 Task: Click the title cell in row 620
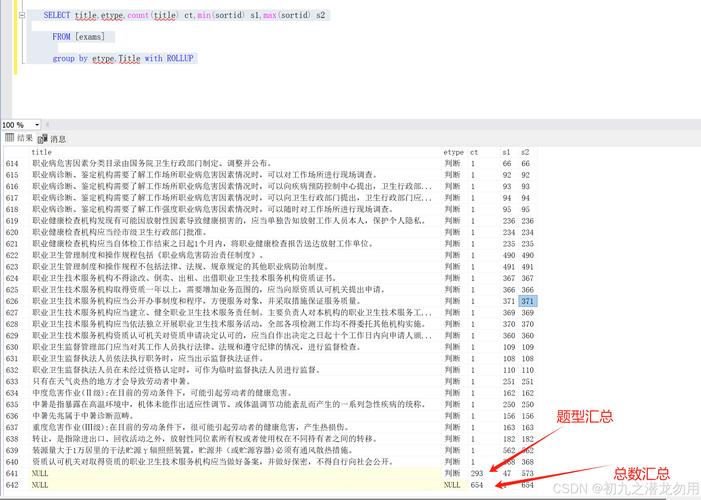tap(119, 233)
